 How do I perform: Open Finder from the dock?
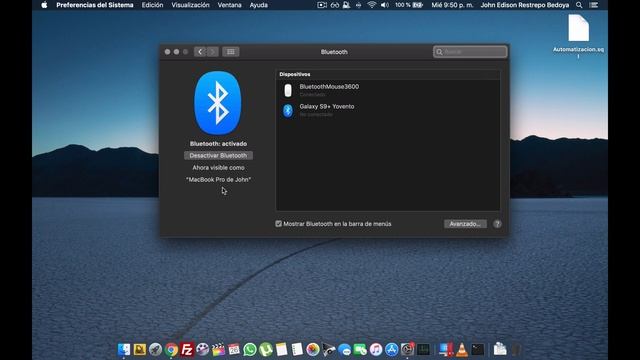tap(124, 349)
